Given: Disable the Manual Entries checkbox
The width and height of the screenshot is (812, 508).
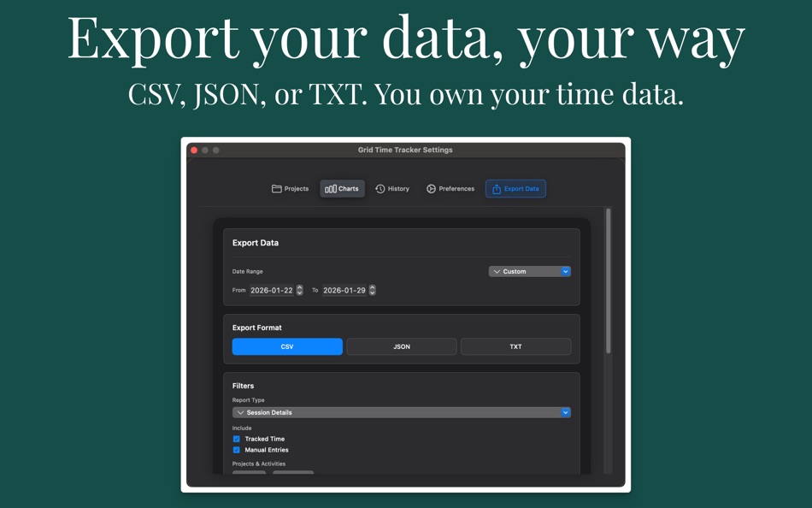Looking at the screenshot, I should pyautogui.click(x=236, y=450).
